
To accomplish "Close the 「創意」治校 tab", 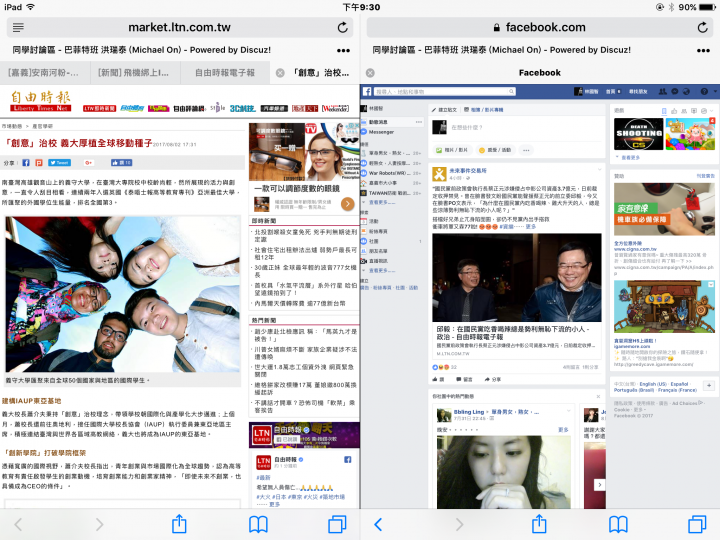I will pos(280,73).
